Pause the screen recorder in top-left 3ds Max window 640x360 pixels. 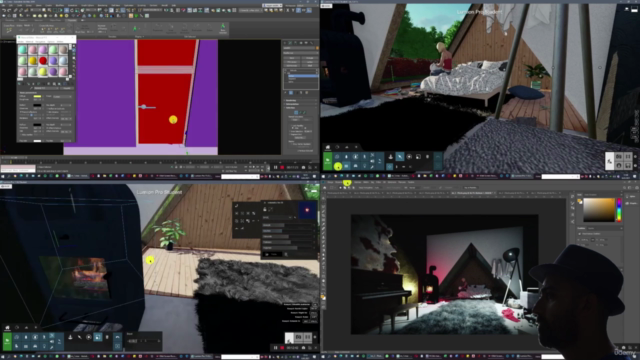[276, 167]
